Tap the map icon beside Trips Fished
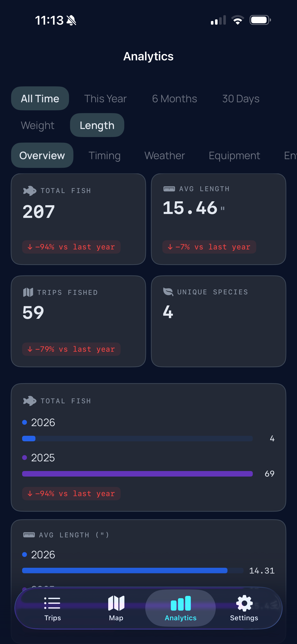The width and height of the screenshot is (297, 644). coord(28,292)
